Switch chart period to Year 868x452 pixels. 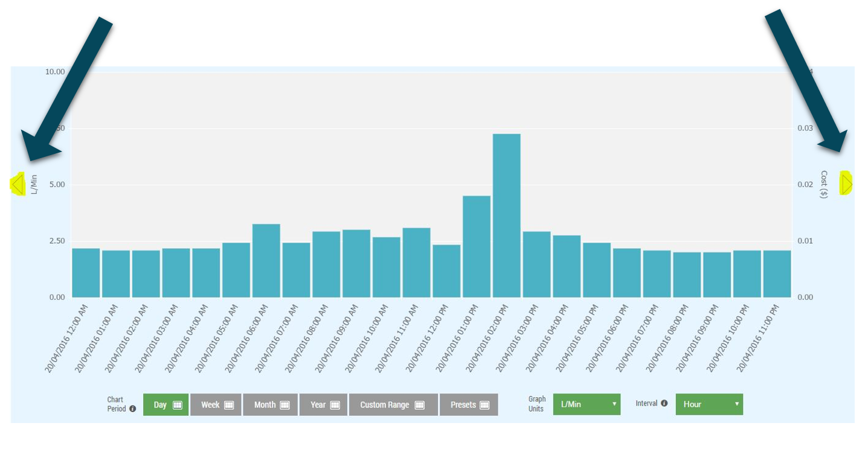[x=323, y=405]
